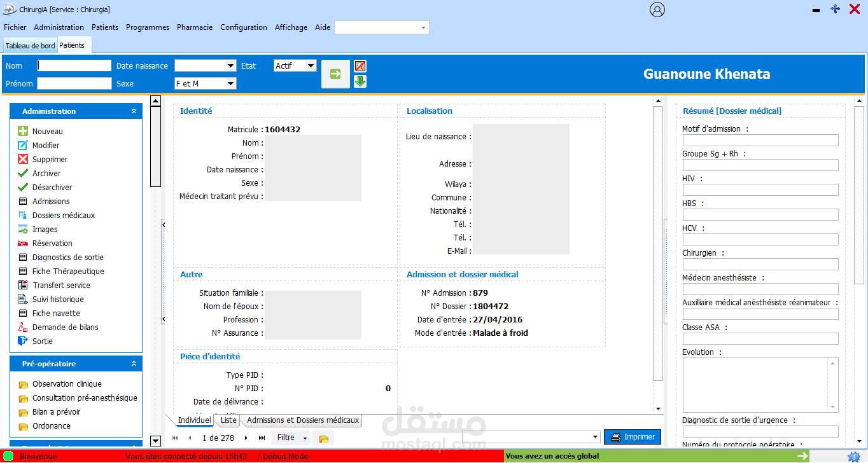Open the Etat Actif dropdown
Screen dimensions: 868x463
[x=311, y=66]
